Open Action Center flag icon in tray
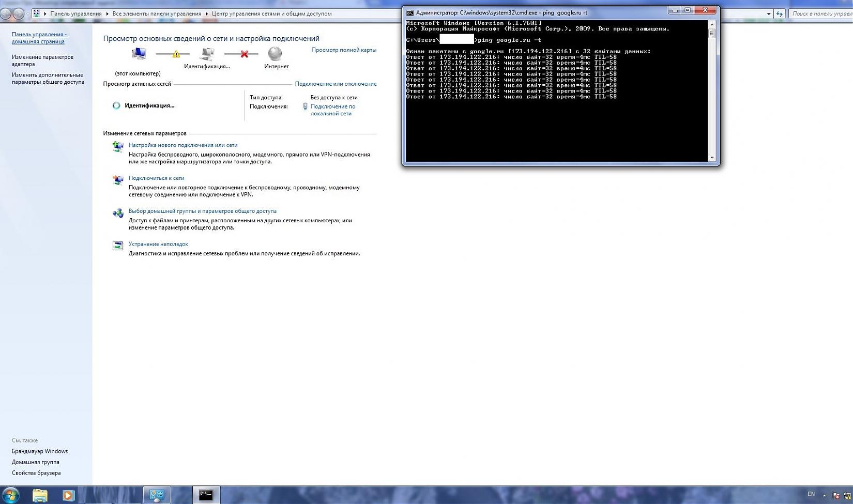Screen dimensions: 853x504 (836, 495)
